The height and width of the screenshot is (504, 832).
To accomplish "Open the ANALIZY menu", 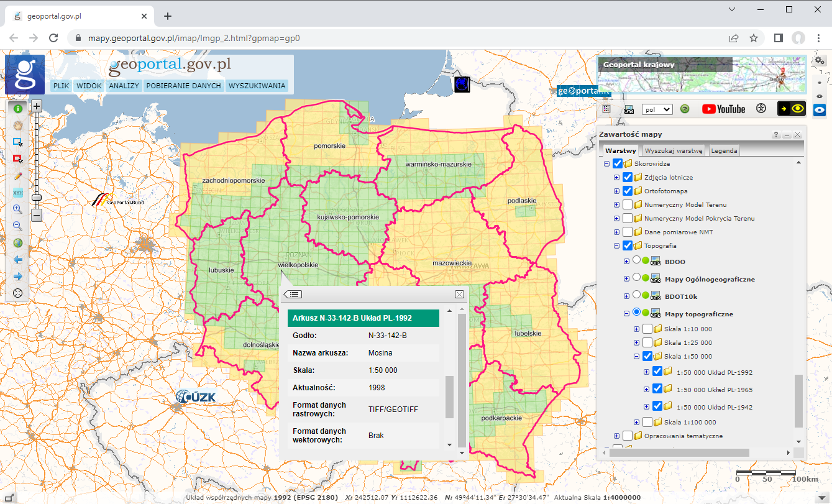I will (124, 86).
